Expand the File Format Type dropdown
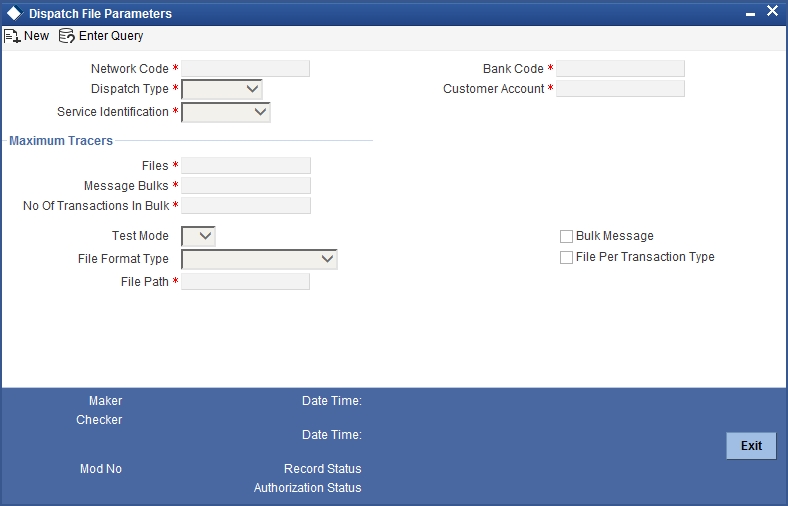Image resolution: width=788 pixels, height=506 pixels. click(259, 259)
